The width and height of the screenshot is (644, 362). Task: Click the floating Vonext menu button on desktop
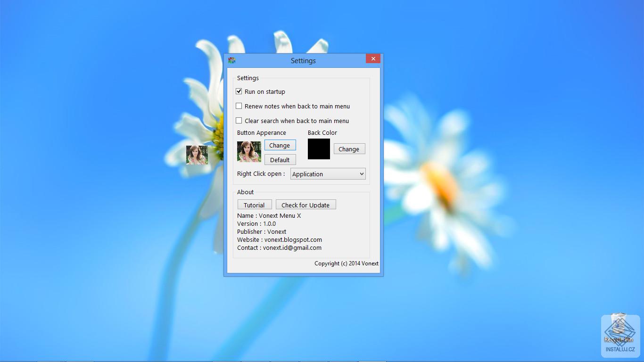197,155
